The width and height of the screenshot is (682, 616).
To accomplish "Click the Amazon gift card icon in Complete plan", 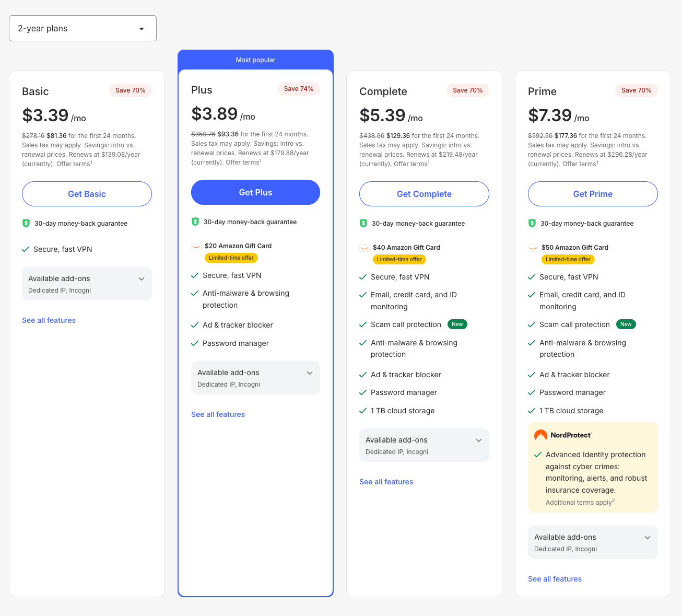I will pos(364,248).
